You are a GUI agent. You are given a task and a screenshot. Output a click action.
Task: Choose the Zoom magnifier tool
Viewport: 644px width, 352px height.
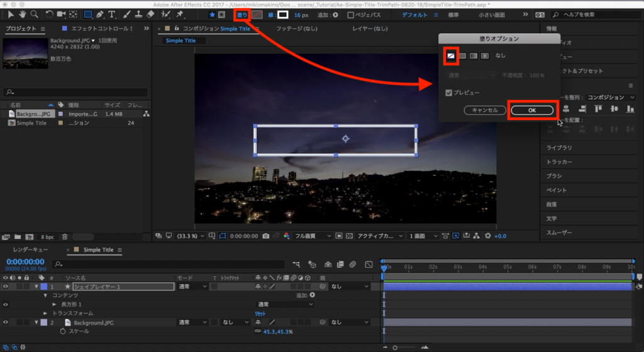pyautogui.click(x=34, y=14)
